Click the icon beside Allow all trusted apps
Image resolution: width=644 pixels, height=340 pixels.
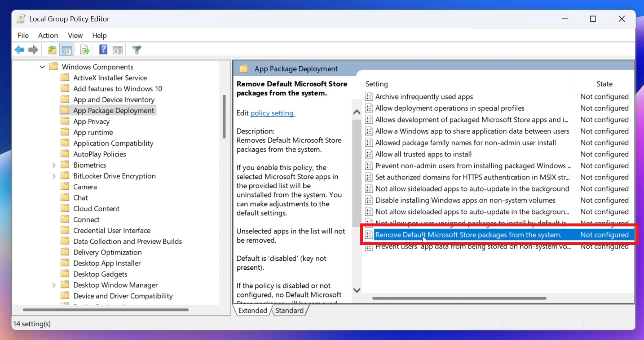tap(368, 154)
